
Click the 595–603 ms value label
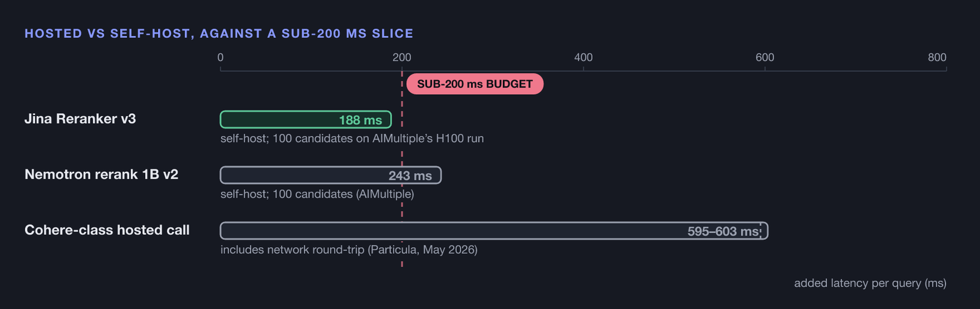click(723, 232)
